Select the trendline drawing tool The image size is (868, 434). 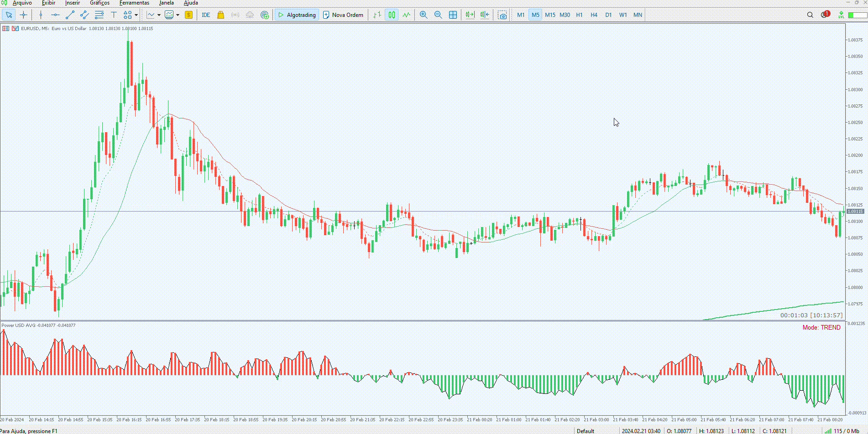70,15
